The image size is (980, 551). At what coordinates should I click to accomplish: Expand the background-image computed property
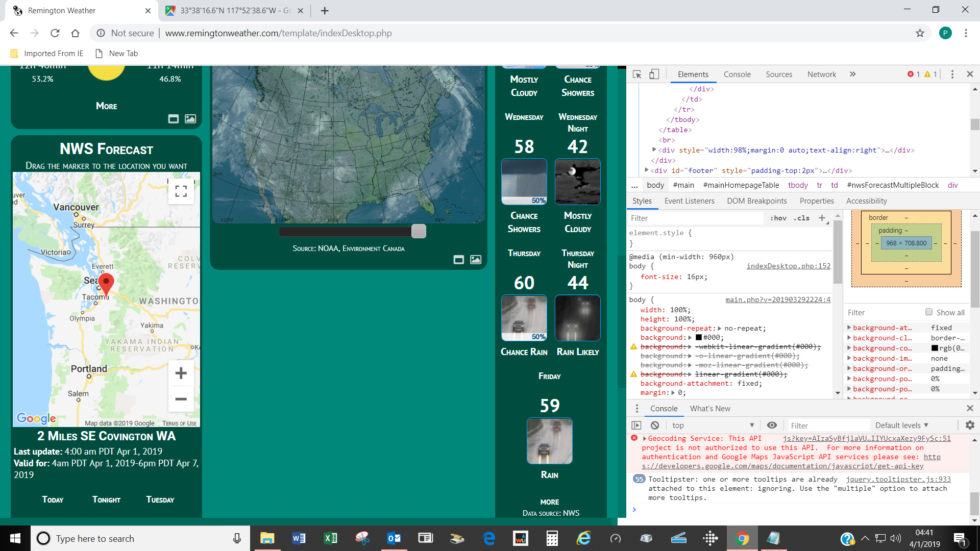tap(849, 358)
